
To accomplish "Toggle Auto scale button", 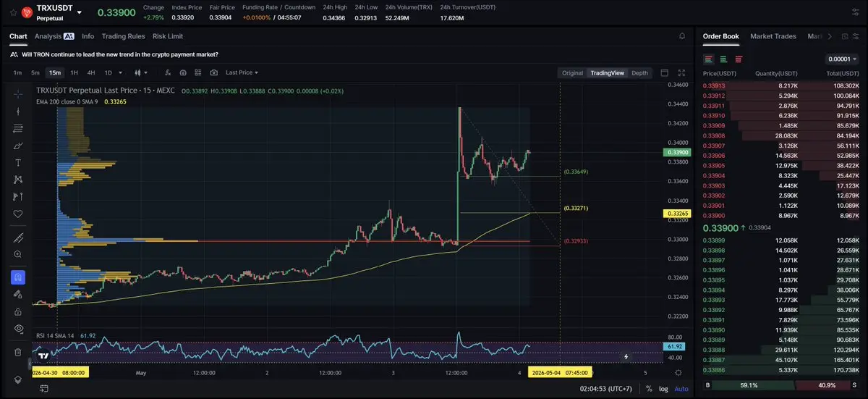I will [681, 389].
